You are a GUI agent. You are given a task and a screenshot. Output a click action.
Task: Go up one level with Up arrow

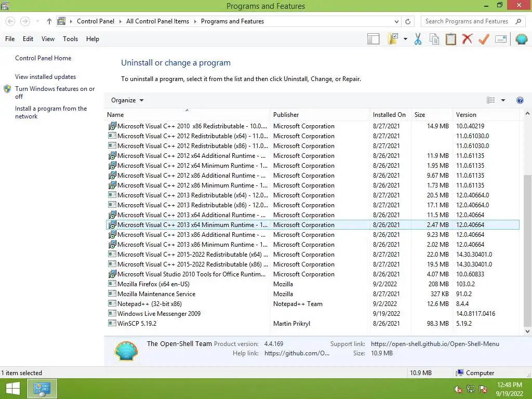(49, 21)
